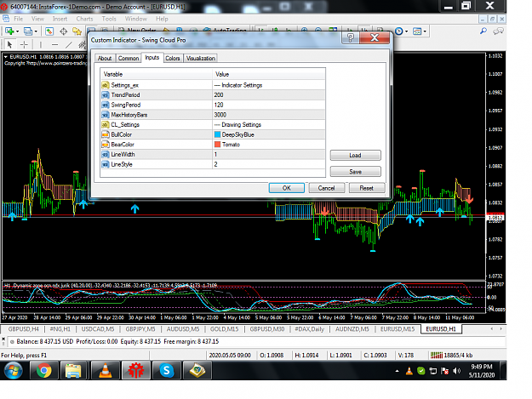Open VLC media player from the taskbar
532x399 pixels.
coord(105,370)
